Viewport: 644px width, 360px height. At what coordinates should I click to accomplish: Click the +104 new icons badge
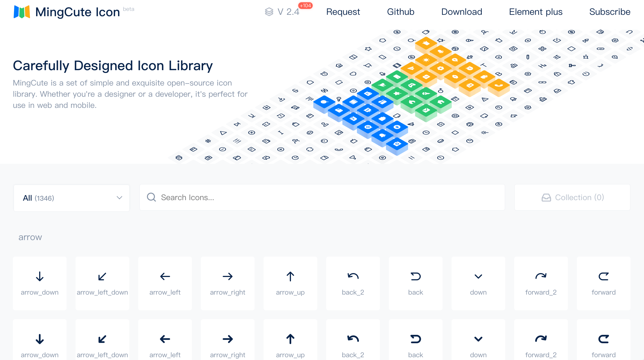(305, 6)
